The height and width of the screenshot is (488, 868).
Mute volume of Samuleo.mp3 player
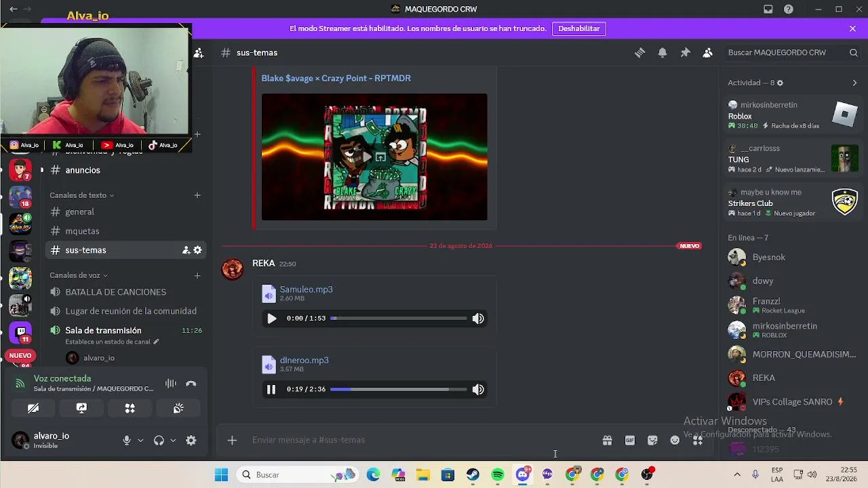[478, 319]
